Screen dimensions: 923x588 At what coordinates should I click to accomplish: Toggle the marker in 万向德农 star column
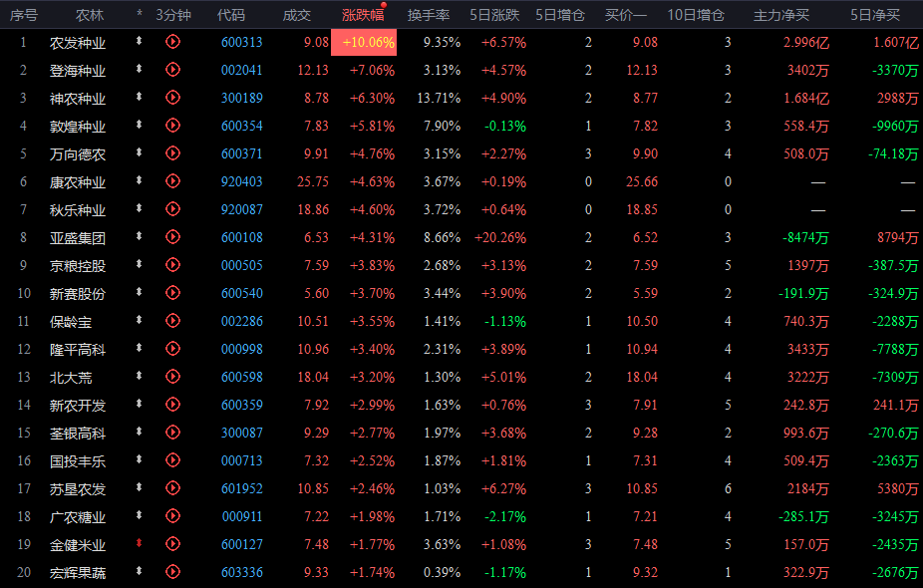pos(140,153)
